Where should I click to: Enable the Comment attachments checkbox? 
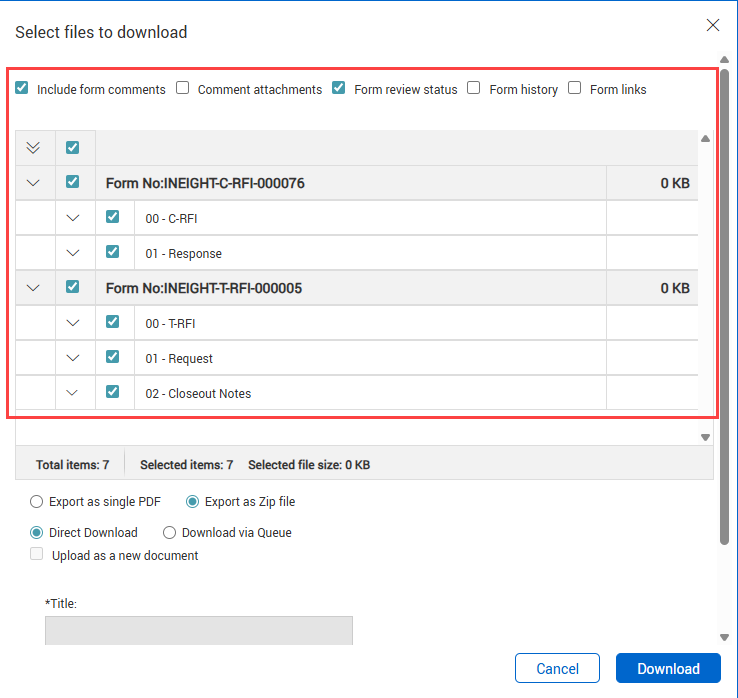click(183, 88)
